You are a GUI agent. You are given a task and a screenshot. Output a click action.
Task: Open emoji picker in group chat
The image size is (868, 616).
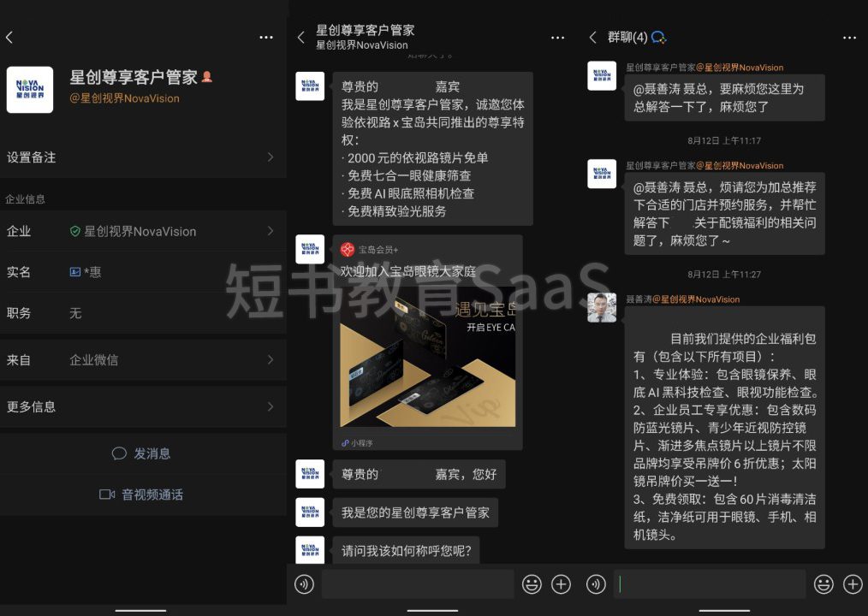click(823, 583)
